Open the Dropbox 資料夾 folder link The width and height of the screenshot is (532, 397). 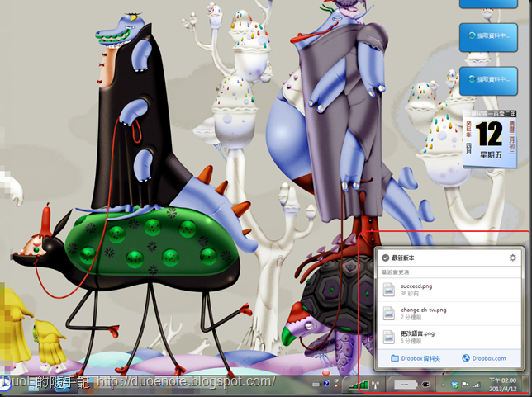click(x=416, y=358)
